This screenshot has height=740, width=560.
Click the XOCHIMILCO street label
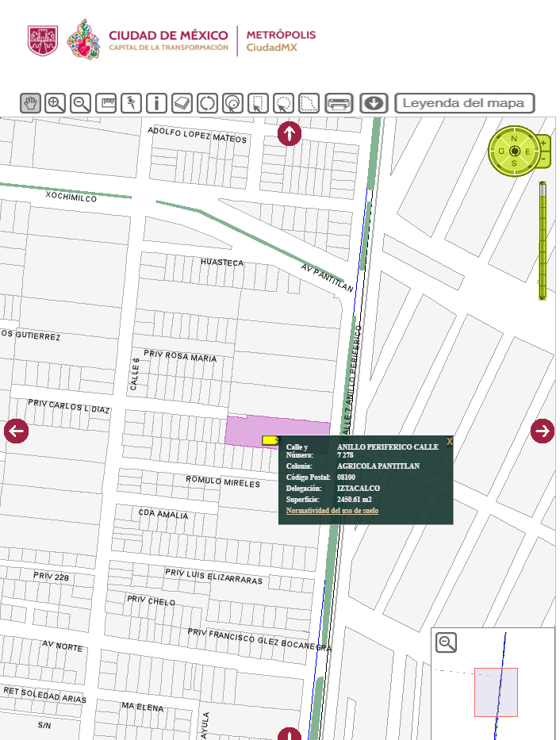click(x=71, y=197)
